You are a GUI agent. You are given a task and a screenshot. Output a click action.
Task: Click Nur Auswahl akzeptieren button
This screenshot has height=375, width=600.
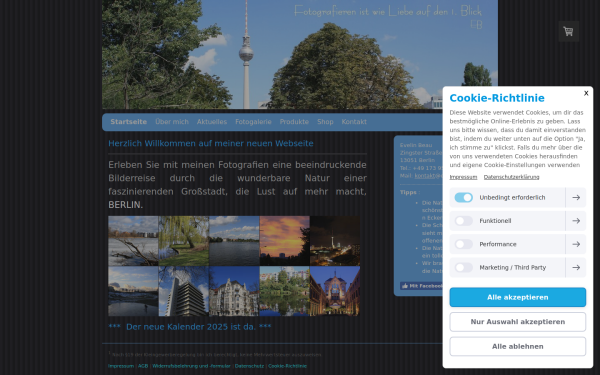517,322
